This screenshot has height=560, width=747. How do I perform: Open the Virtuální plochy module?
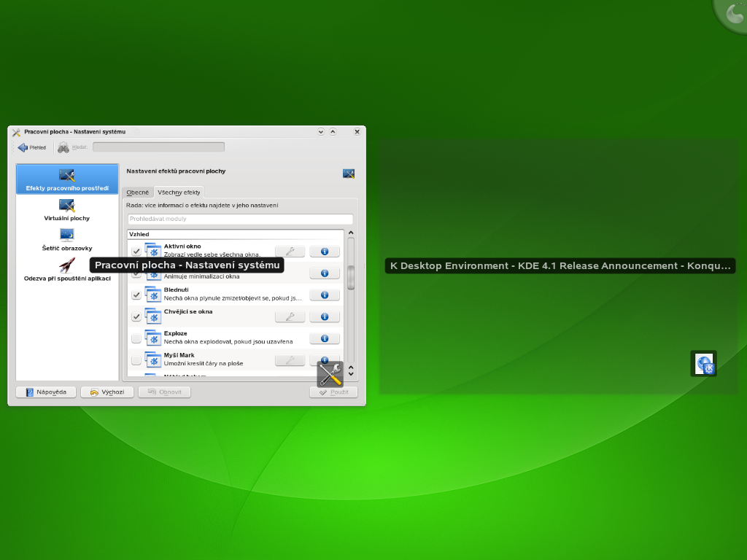67,210
